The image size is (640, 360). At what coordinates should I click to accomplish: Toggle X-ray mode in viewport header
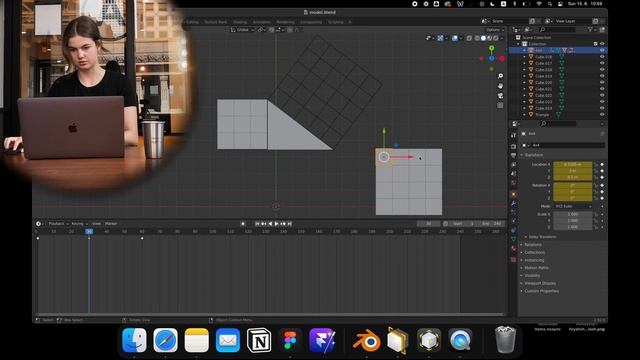pyautogui.click(x=469, y=38)
